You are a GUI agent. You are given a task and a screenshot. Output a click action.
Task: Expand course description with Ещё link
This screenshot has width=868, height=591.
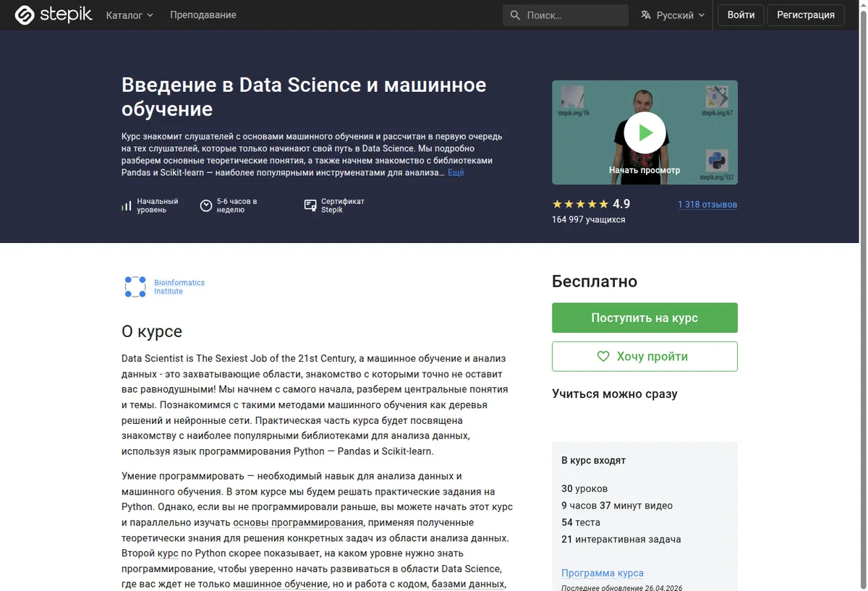click(x=456, y=173)
